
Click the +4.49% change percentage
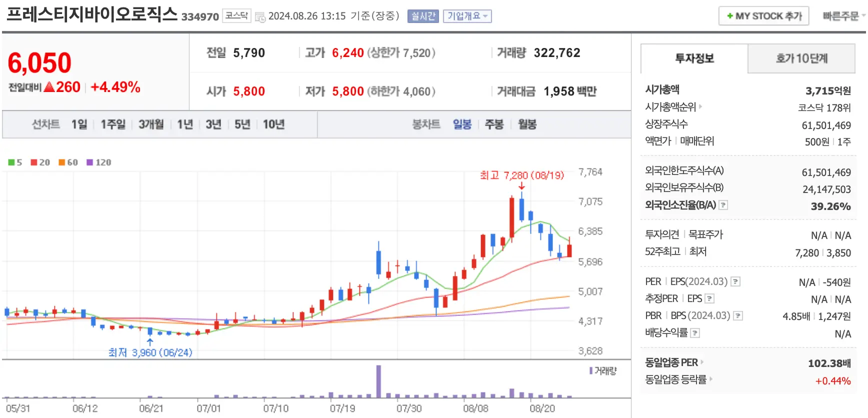pyautogui.click(x=115, y=87)
